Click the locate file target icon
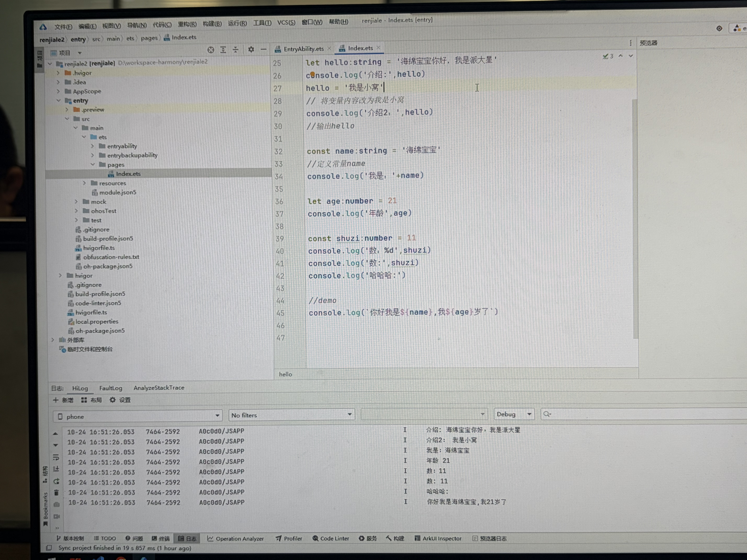 click(x=211, y=50)
